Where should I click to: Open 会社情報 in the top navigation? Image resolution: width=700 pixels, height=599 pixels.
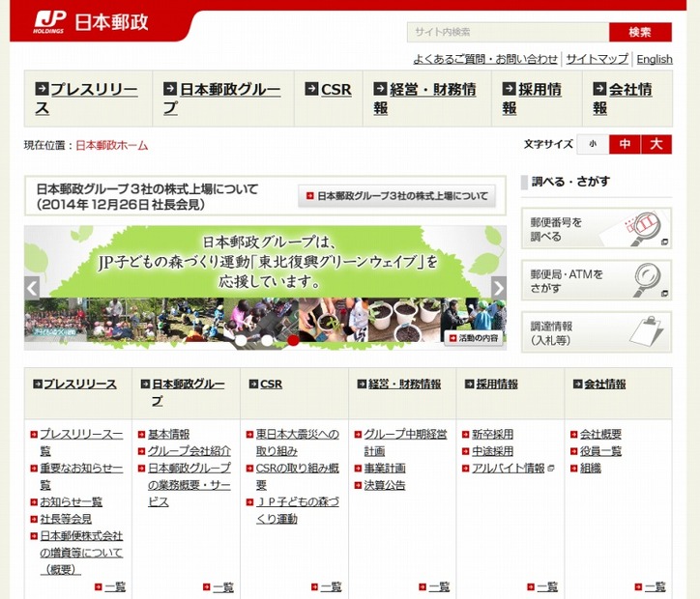coord(623,99)
